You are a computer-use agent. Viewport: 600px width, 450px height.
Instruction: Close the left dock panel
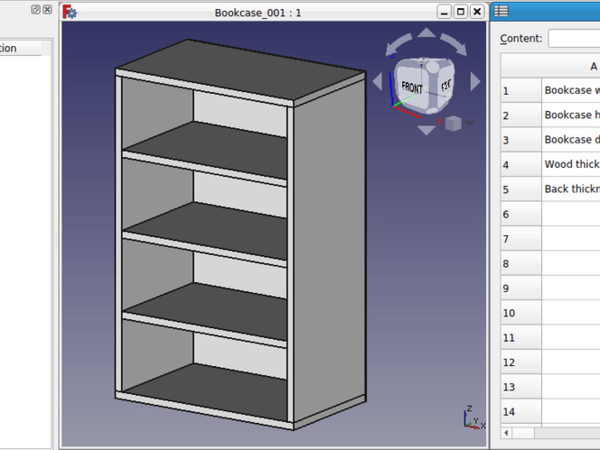point(47,9)
